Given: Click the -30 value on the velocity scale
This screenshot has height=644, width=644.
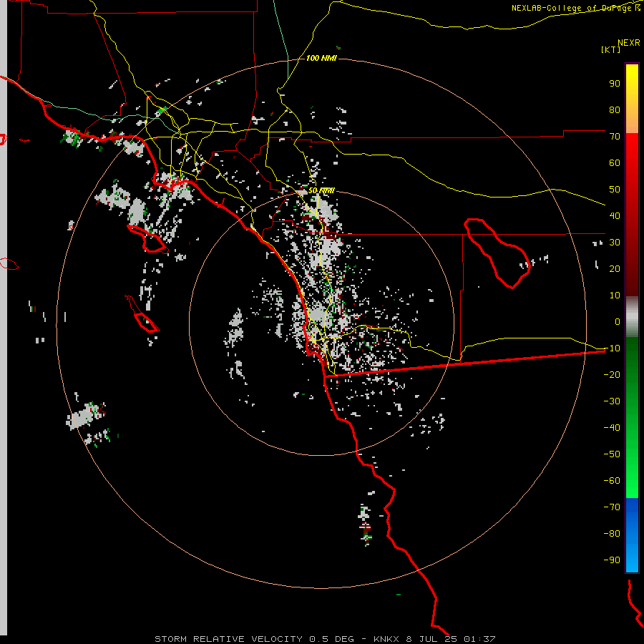Looking at the screenshot, I should point(612,401).
